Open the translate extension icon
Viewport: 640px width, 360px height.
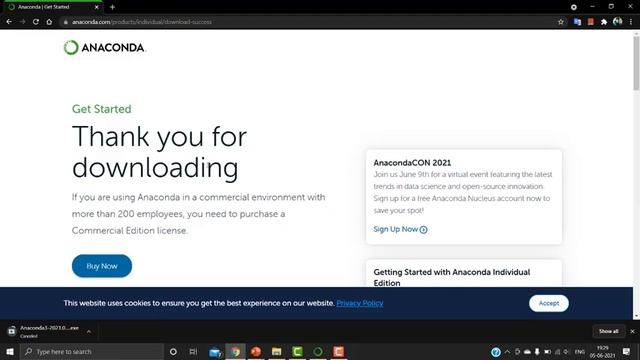(577, 22)
